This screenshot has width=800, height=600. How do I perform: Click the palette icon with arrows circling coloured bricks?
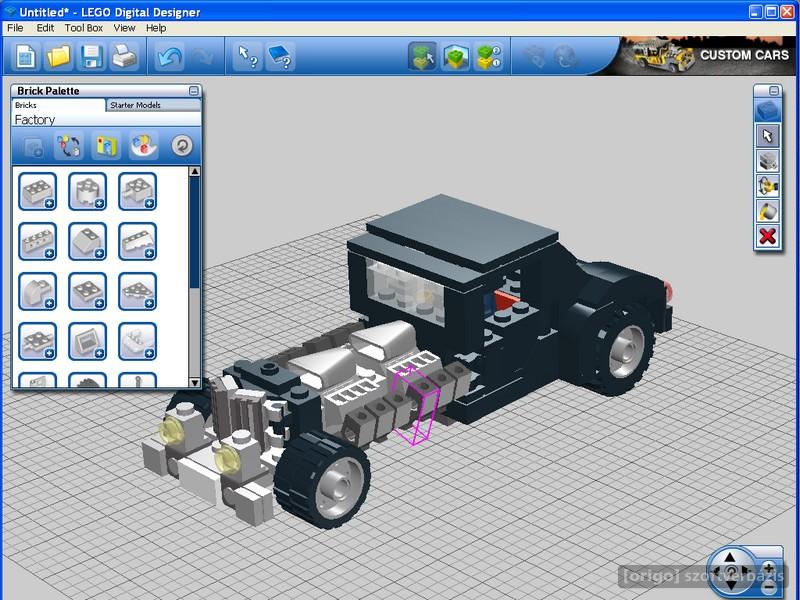[x=69, y=146]
